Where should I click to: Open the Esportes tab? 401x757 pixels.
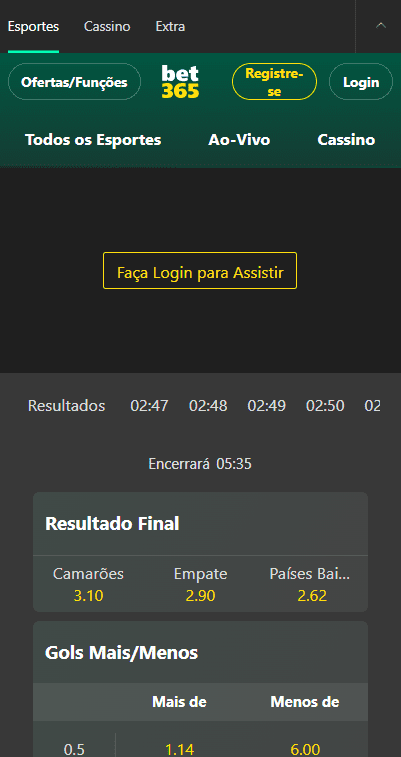pos(33,27)
